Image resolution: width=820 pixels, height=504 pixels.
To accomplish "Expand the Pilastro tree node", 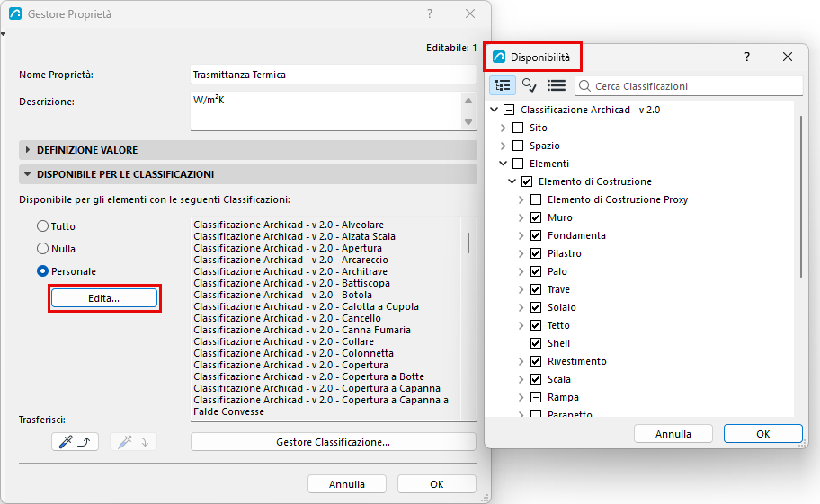I will point(521,253).
